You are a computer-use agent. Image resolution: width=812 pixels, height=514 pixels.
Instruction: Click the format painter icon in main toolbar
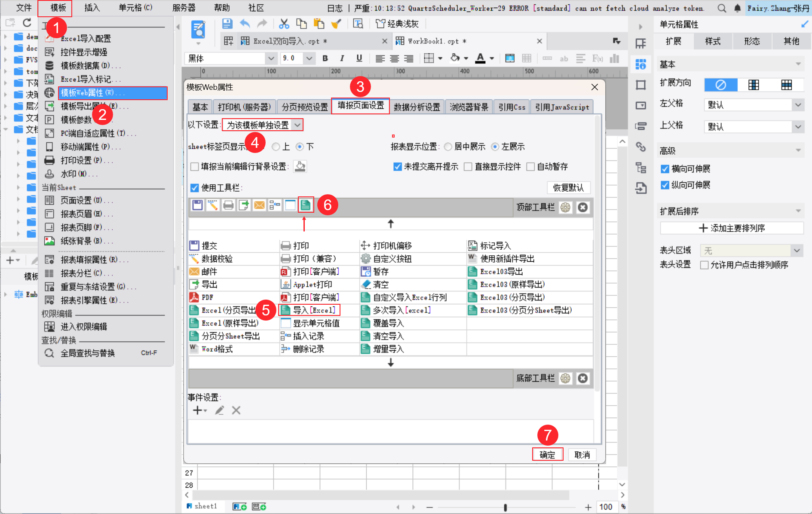[337, 24]
